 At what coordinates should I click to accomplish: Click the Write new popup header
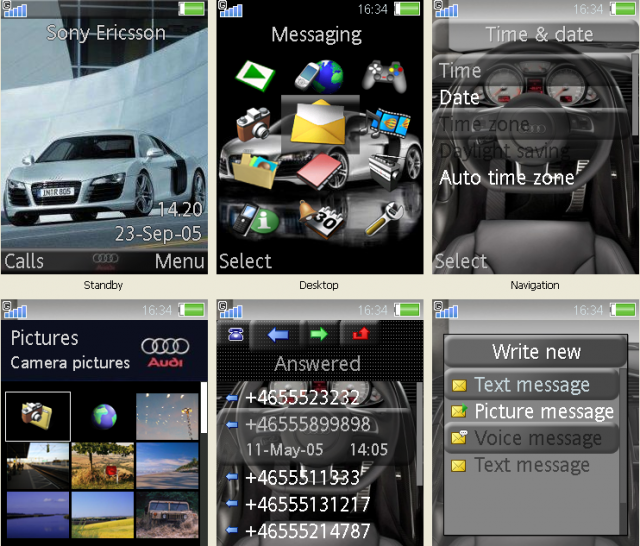(x=536, y=351)
